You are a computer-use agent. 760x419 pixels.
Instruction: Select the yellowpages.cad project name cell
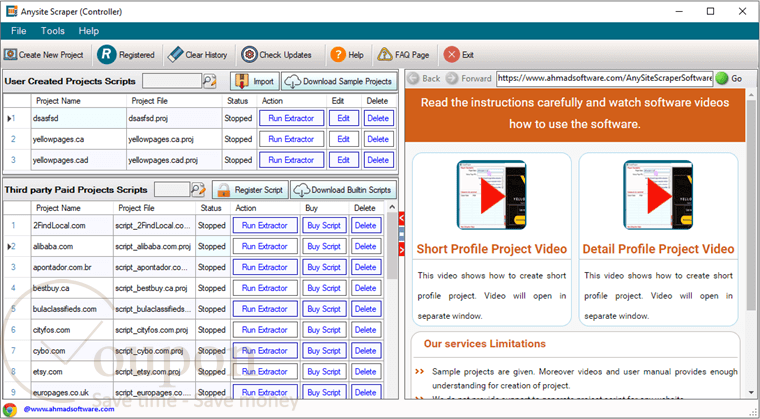click(x=79, y=160)
